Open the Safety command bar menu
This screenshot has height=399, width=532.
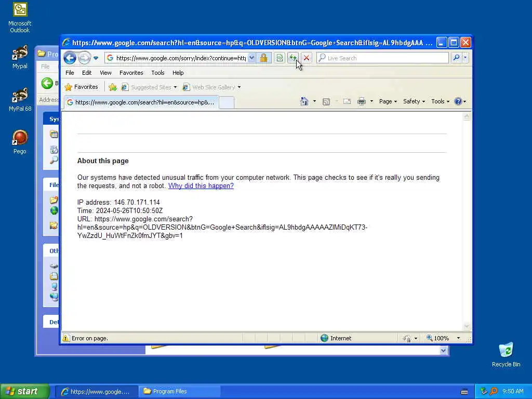pos(414,101)
